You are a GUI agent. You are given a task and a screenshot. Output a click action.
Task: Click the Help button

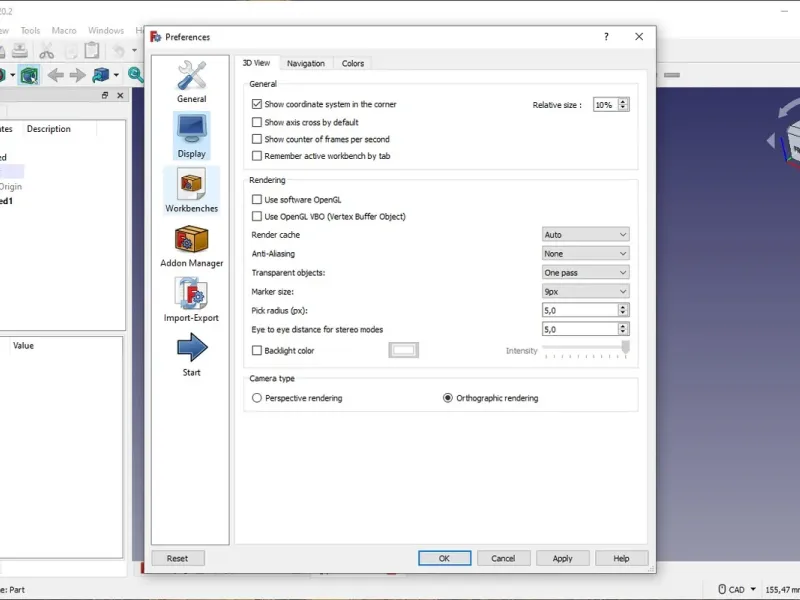[x=621, y=558]
